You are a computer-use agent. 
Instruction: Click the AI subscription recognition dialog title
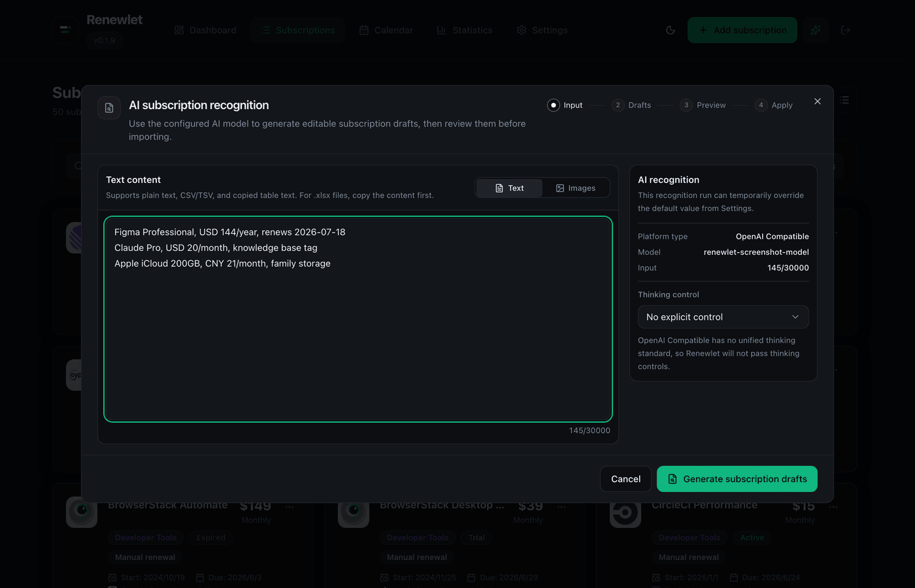pos(199,105)
